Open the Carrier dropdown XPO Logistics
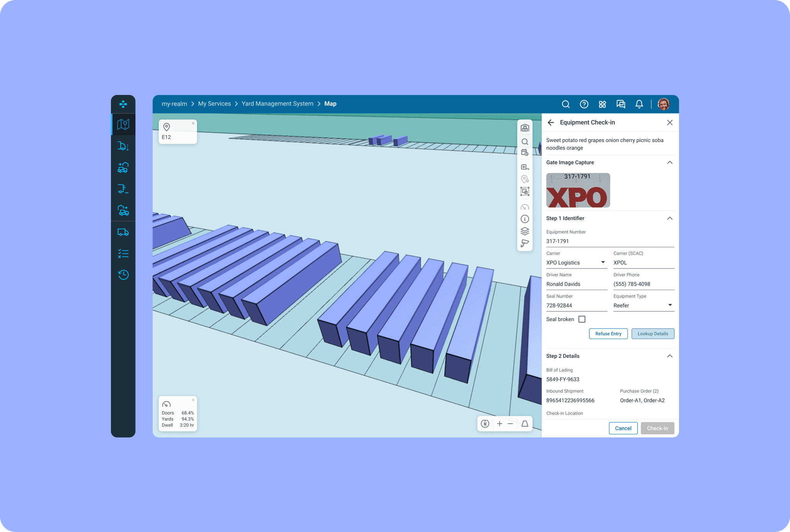Viewport: 790px width, 532px height. point(576,263)
